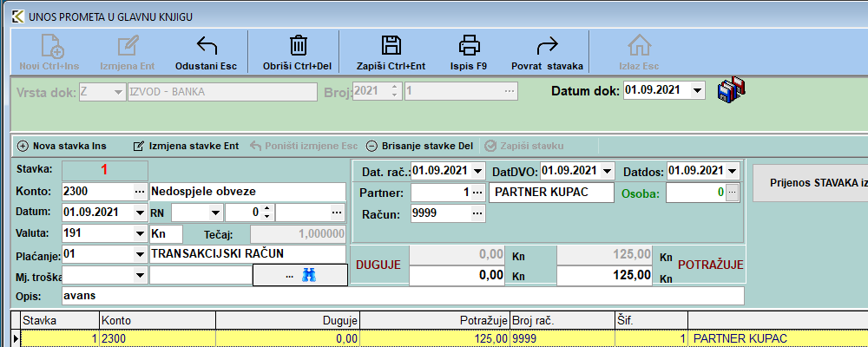The image size is (868, 347).
Task: Click Poništi izmjene Esc
Action: pos(305,146)
